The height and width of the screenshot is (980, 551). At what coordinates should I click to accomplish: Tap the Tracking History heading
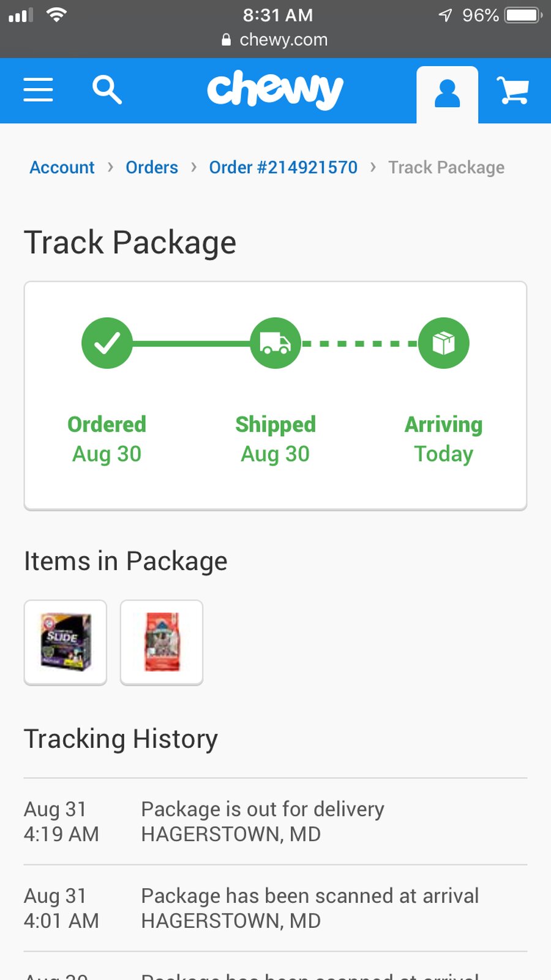pyautogui.click(x=121, y=739)
